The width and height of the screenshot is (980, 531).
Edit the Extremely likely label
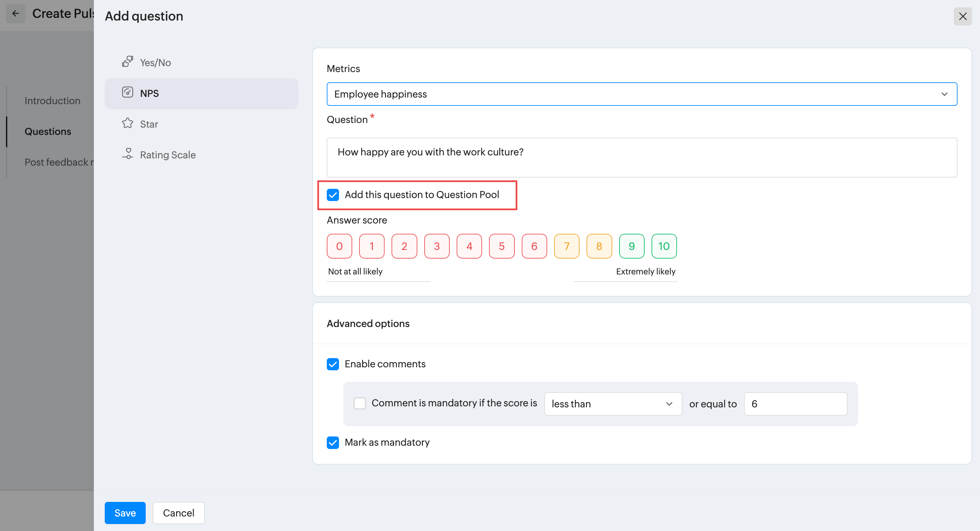pyautogui.click(x=625, y=272)
